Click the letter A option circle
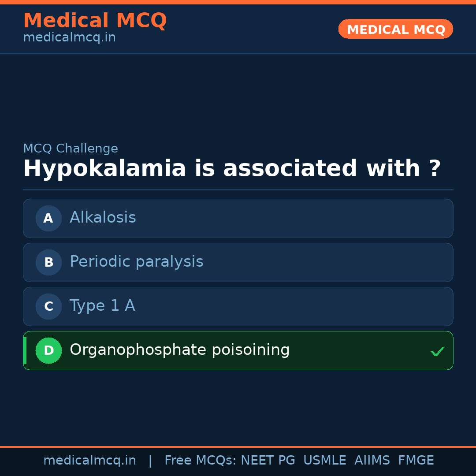476x476 pixels. click(48, 218)
